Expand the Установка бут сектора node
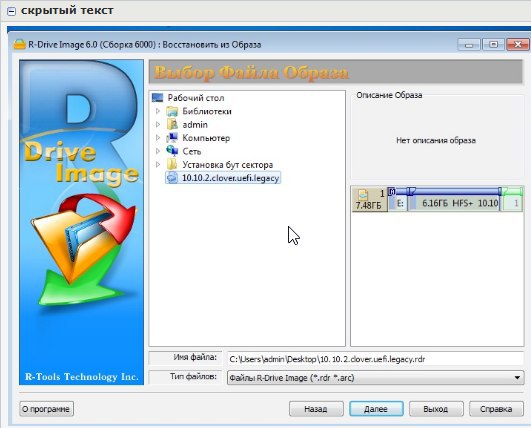This screenshot has width=531, height=428. 158,165
